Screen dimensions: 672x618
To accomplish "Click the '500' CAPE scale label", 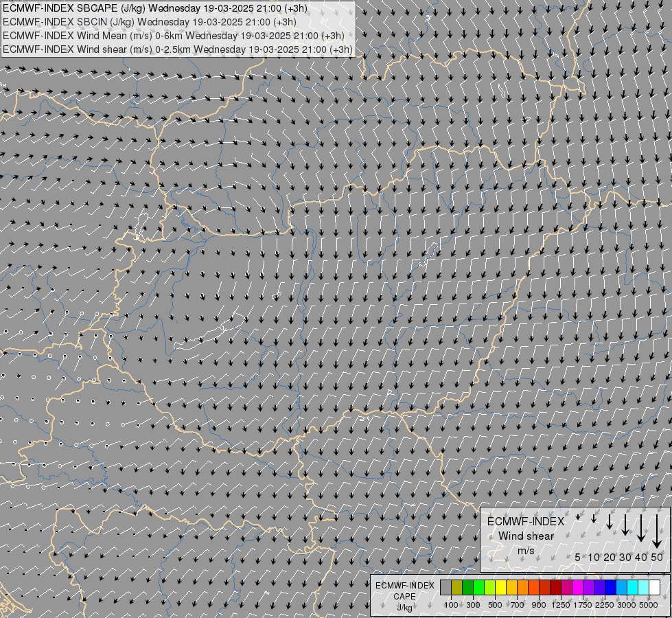I will click(495, 605).
